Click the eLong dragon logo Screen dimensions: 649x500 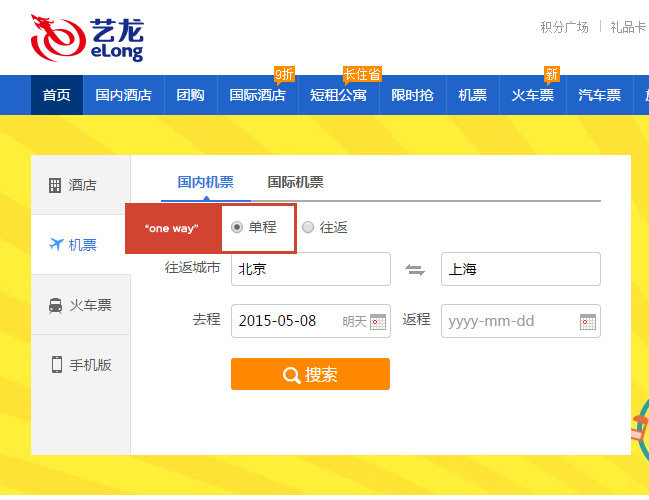tap(87, 38)
